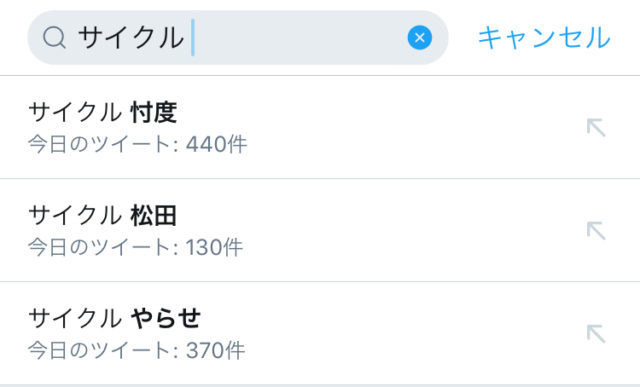The image size is (640, 387).
Task: Clear the search field with the X icon
Action: point(420,38)
